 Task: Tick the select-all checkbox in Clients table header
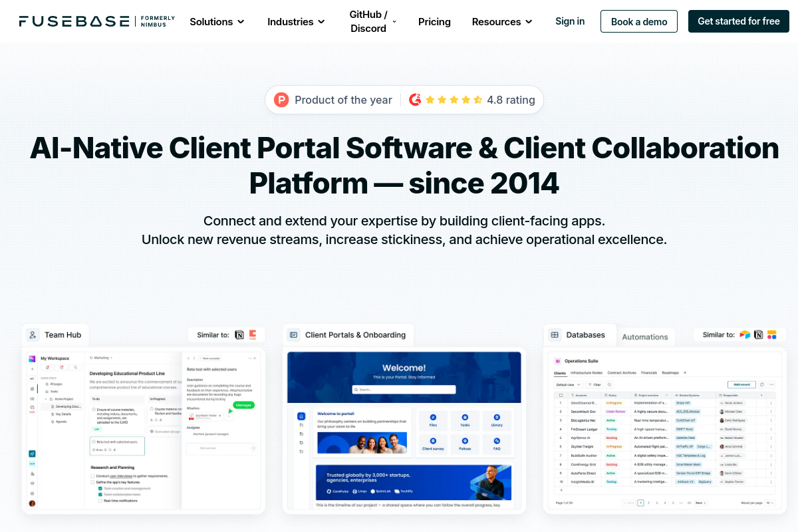pyautogui.click(x=561, y=394)
